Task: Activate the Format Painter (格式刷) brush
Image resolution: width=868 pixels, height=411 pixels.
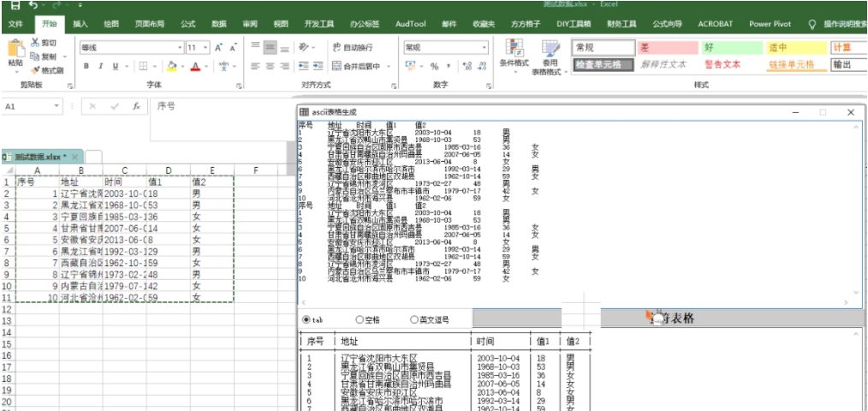Action: click(35, 70)
